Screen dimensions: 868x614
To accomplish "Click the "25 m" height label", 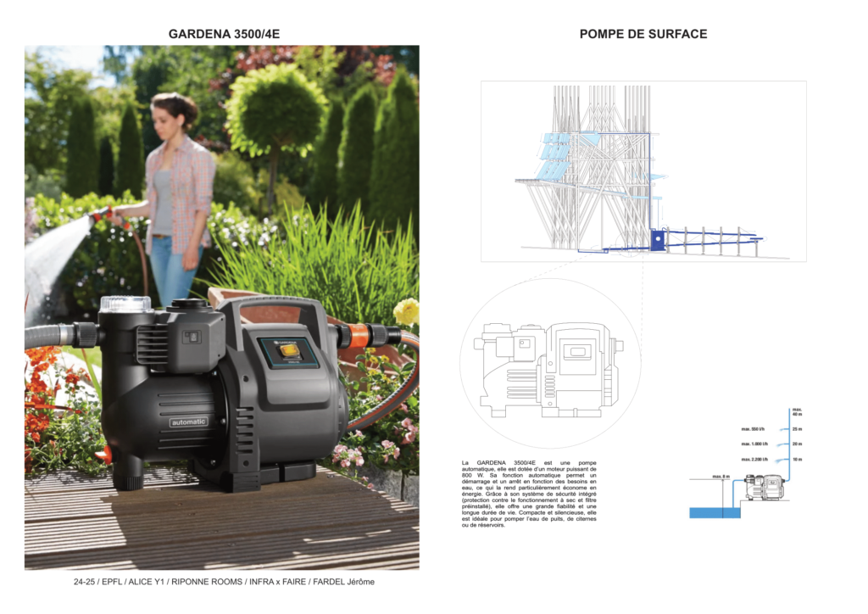I will point(797,429).
